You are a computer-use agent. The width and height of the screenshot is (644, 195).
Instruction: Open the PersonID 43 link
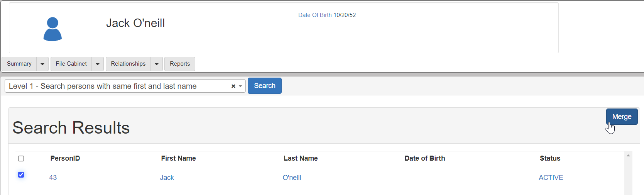coord(53,178)
